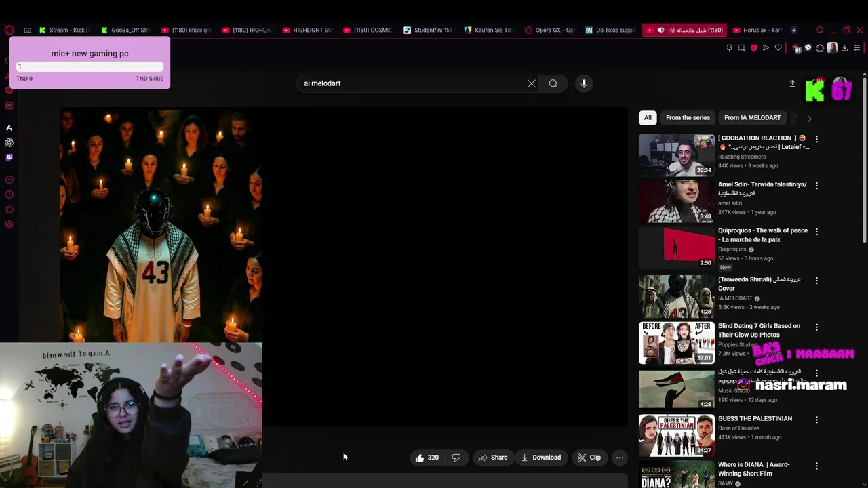Viewport: 868px width, 488px height.
Task: Toggle the ad blocker shield icon
Action: point(753,47)
